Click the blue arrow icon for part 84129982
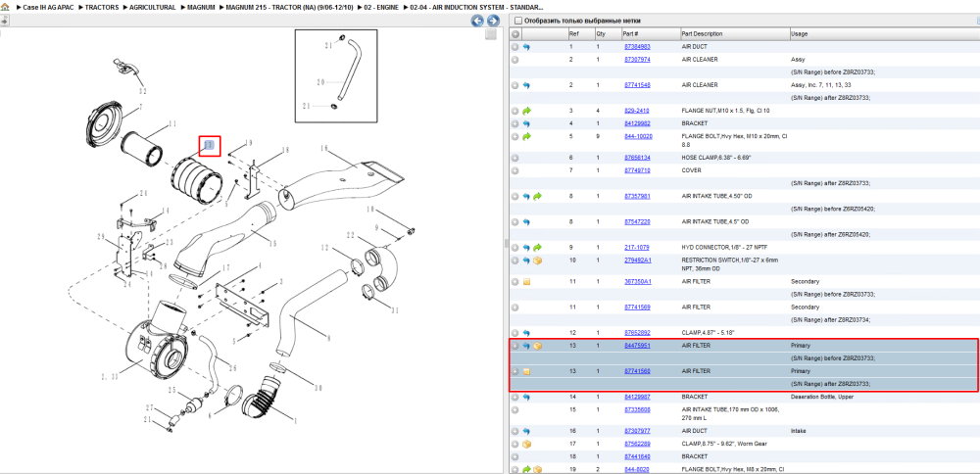This screenshot has height=474, width=980. tap(526, 123)
